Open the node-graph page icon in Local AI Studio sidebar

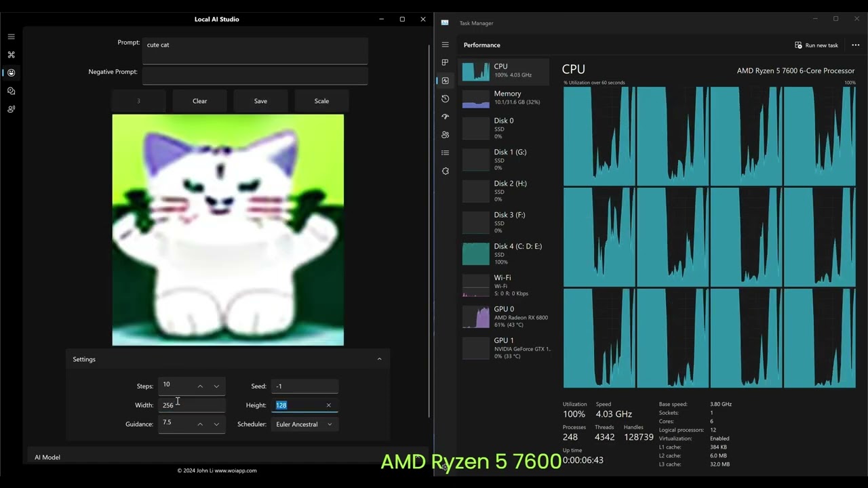(11, 55)
